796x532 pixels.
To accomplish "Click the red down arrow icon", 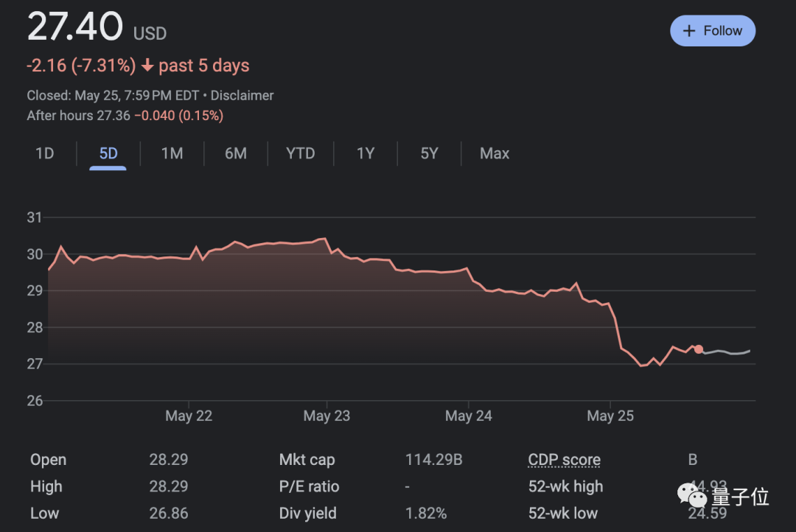I will pyautogui.click(x=147, y=66).
